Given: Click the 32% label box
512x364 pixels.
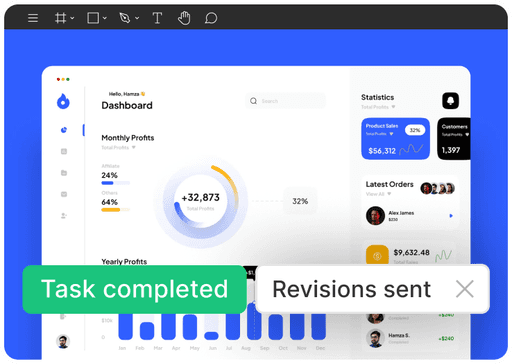Looking at the screenshot, I should tap(300, 201).
